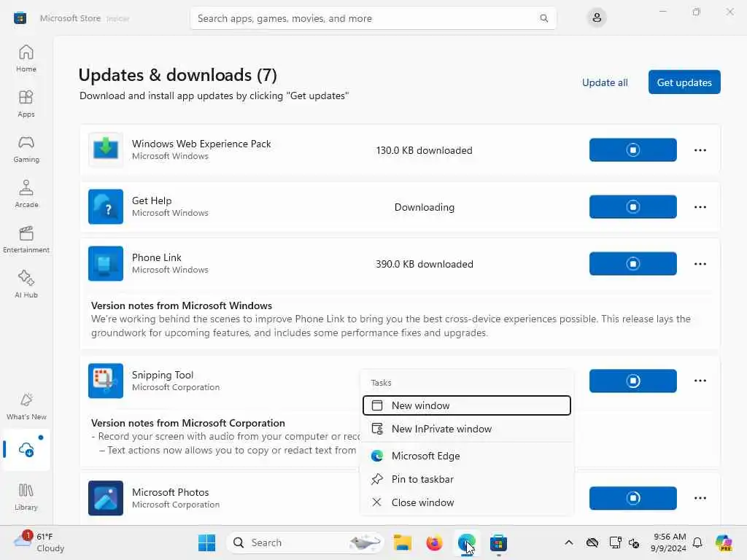Select New window in jump list
747x560 pixels.
tap(466, 405)
